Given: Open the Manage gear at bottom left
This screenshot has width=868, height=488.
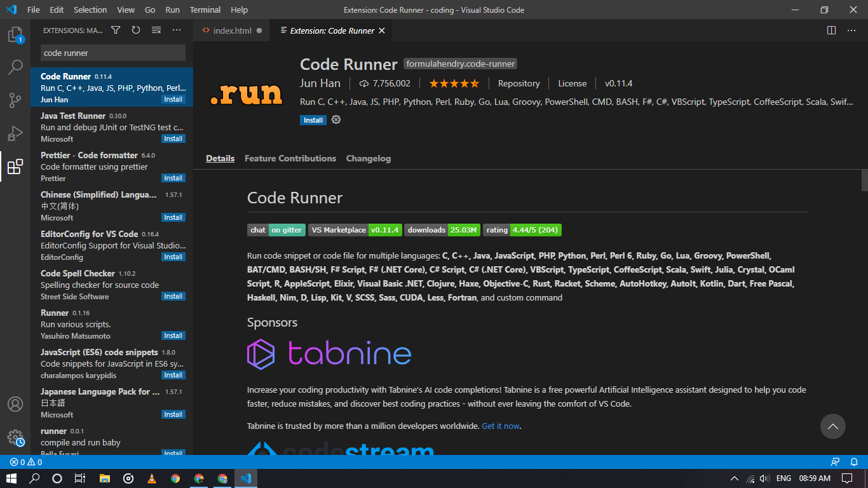Looking at the screenshot, I should click(15, 437).
